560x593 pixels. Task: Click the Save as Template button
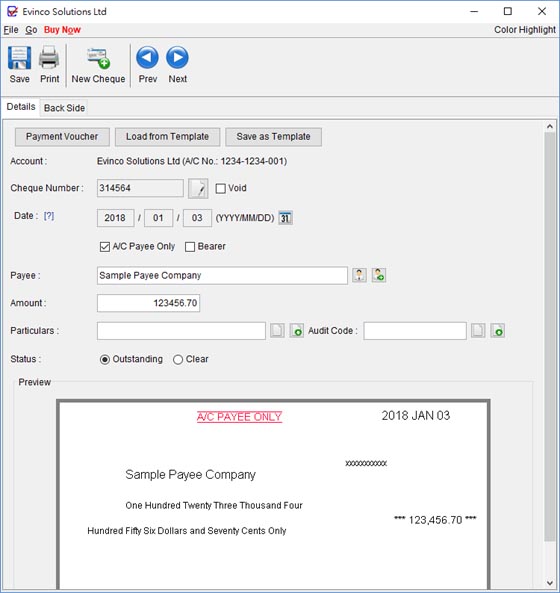[x=273, y=137]
